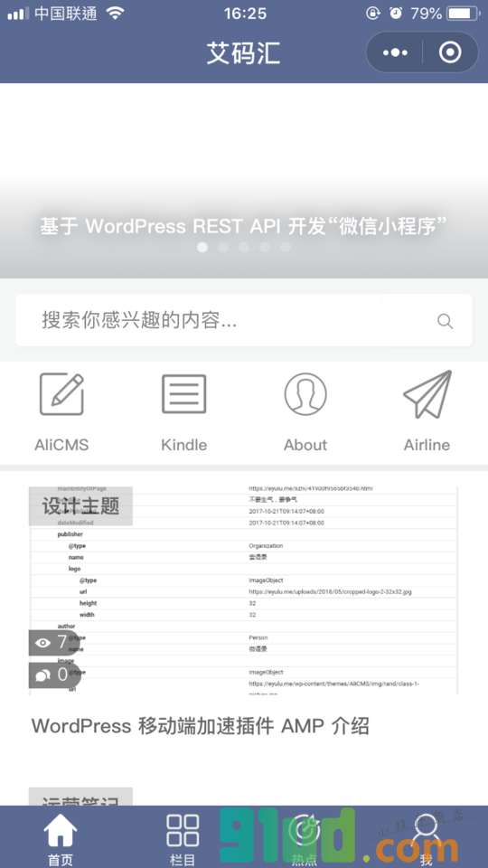Tap the alarm clock status icon
Image resolution: width=488 pixels, height=868 pixels.
tap(396, 14)
